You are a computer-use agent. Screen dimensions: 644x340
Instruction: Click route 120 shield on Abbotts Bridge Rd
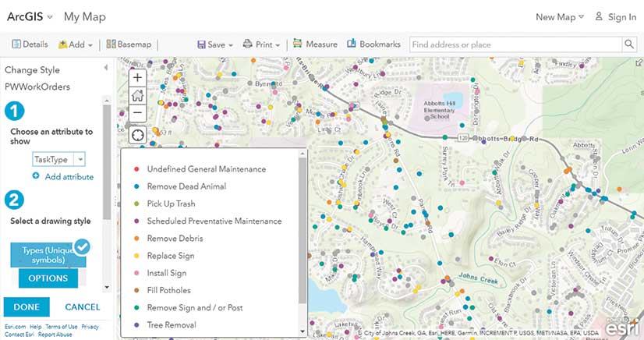(463, 138)
